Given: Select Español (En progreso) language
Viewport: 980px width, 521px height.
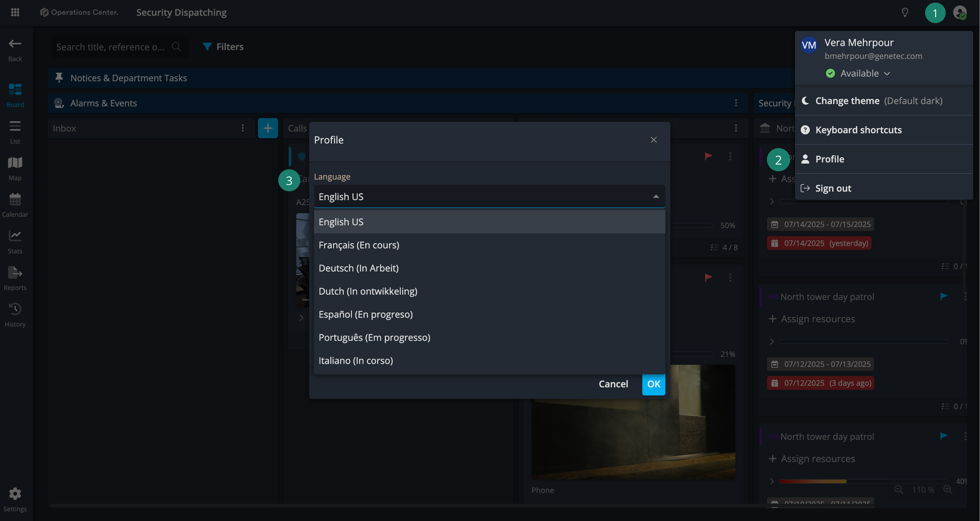Looking at the screenshot, I should (x=489, y=315).
